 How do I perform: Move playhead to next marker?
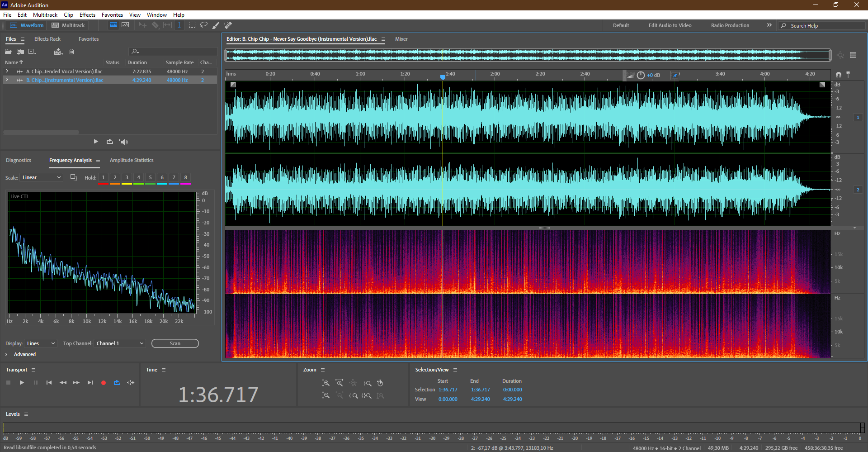(90, 383)
